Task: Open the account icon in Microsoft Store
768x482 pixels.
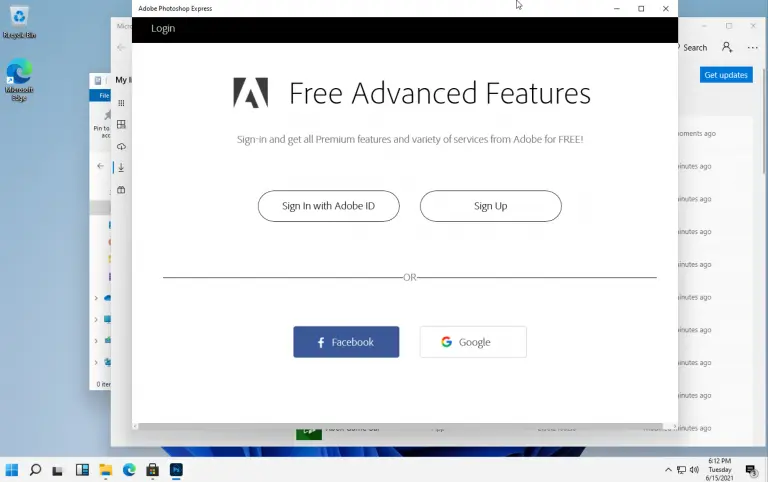Action: pos(727,48)
